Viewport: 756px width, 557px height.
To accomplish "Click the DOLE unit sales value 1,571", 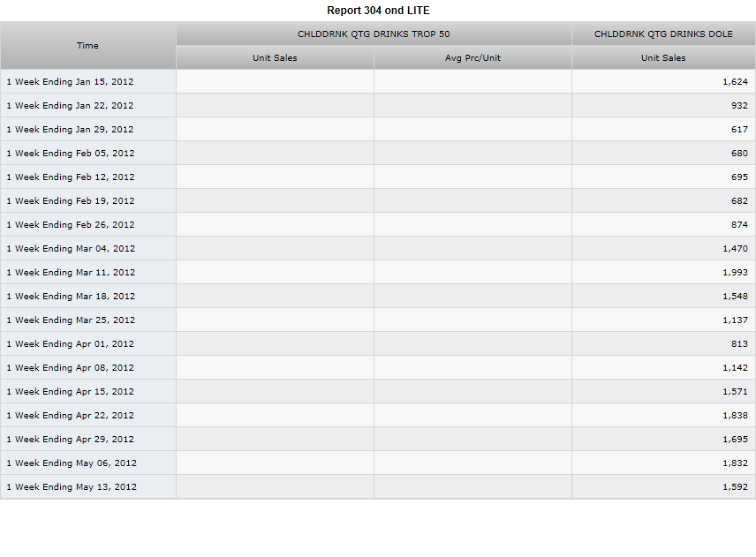I will (x=735, y=392).
